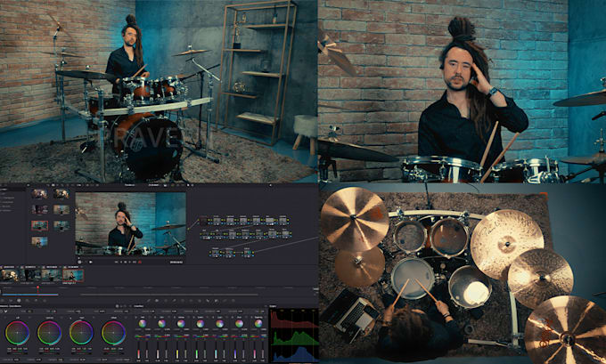
Task: Reset the Gamma color wheel
Action: (61, 318)
